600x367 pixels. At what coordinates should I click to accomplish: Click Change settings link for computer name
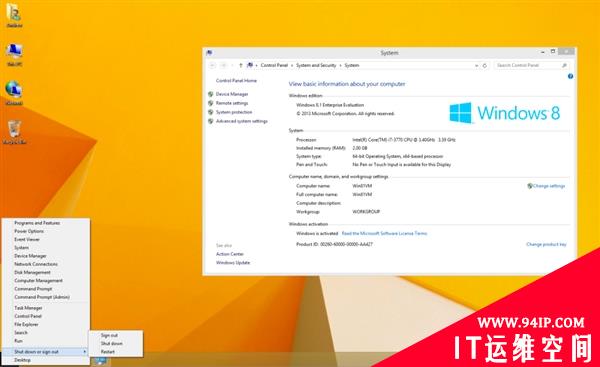[549, 186]
